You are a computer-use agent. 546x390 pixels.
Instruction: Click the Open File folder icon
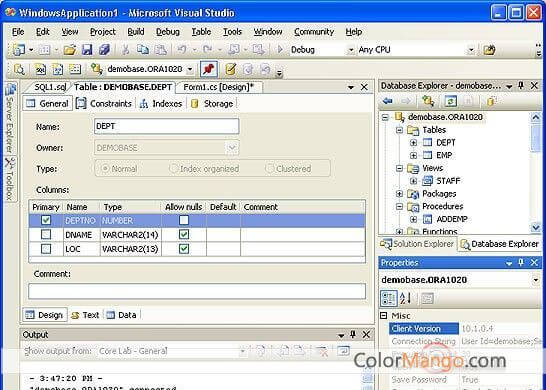[x=70, y=50]
